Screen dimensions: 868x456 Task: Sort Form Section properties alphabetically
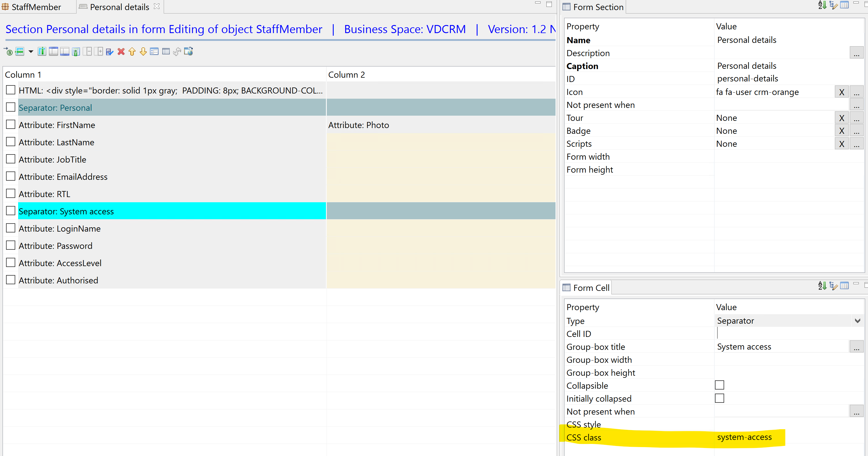point(823,5)
